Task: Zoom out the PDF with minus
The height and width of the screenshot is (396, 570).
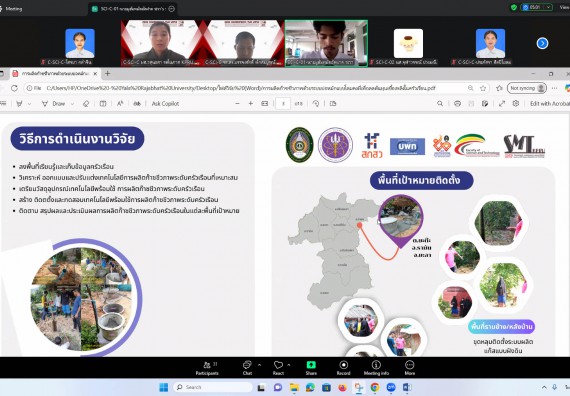Action: [x=237, y=104]
